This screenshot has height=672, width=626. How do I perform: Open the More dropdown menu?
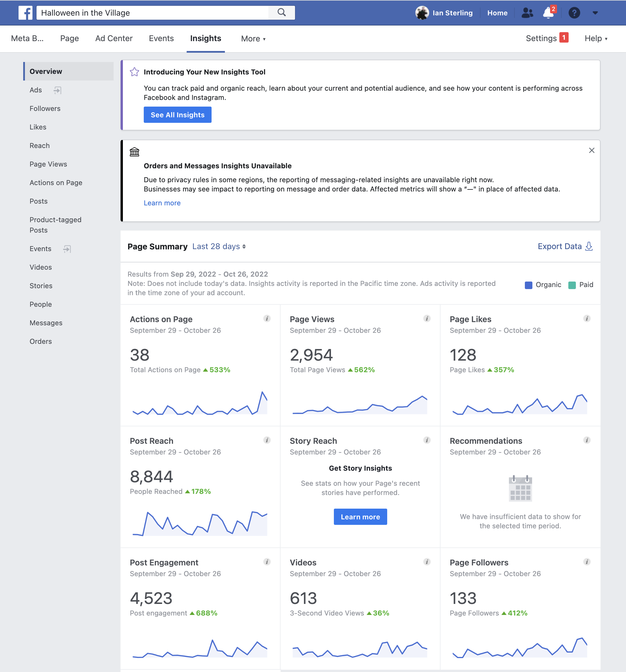pos(253,39)
